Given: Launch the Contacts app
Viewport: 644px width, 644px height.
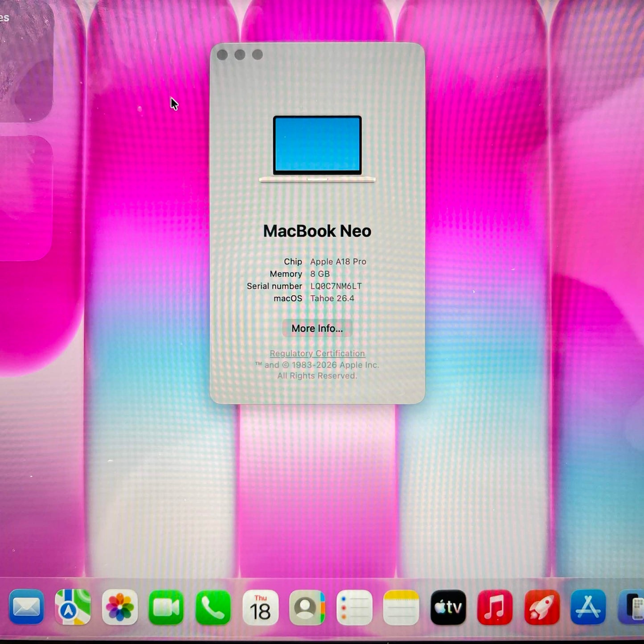Looking at the screenshot, I should click(x=307, y=607).
